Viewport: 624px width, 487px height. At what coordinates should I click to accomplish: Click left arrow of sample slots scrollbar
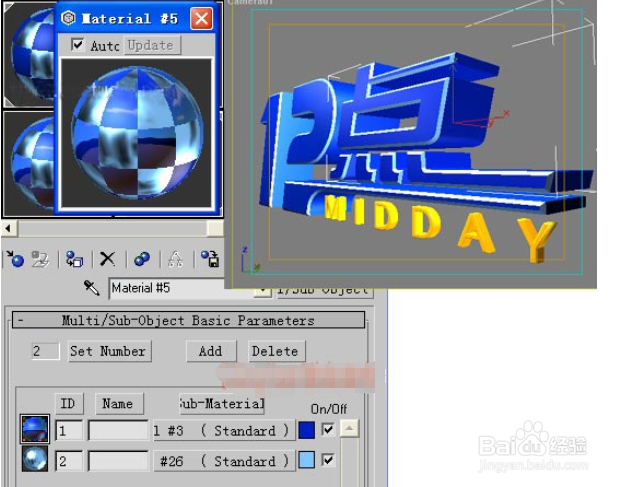pyautogui.click(x=8, y=228)
